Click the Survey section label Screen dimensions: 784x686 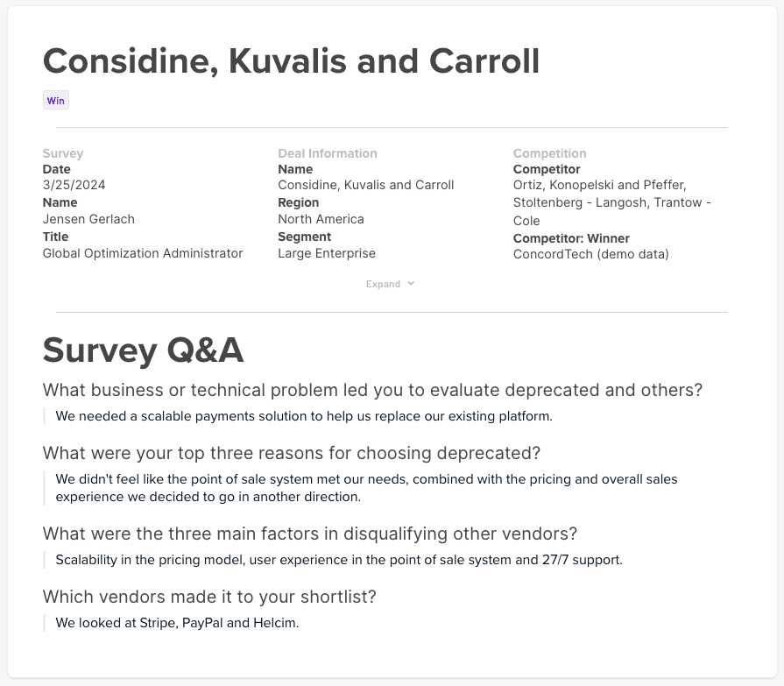click(62, 153)
